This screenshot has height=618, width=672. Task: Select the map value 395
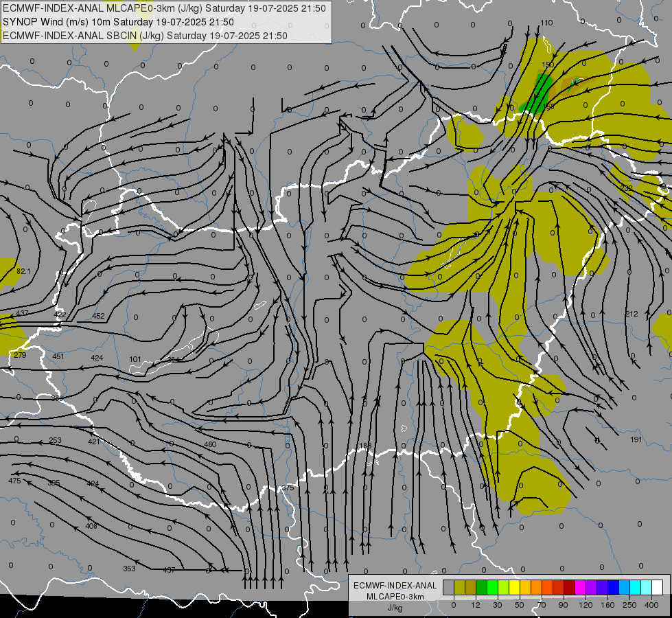click(54, 483)
